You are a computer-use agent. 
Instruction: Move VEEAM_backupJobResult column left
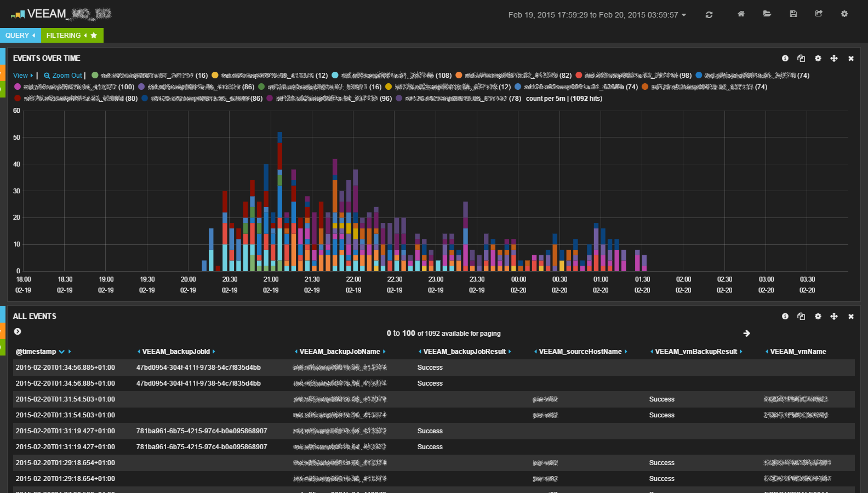click(420, 352)
